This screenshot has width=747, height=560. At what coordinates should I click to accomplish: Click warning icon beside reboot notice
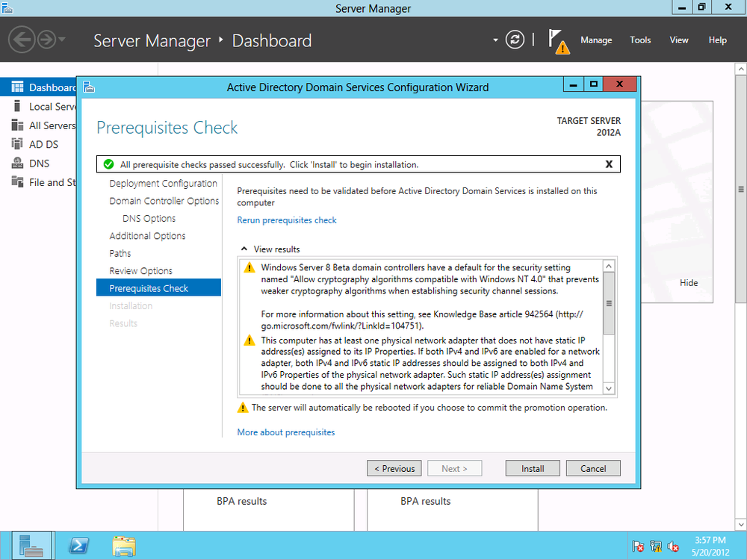click(243, 408)
